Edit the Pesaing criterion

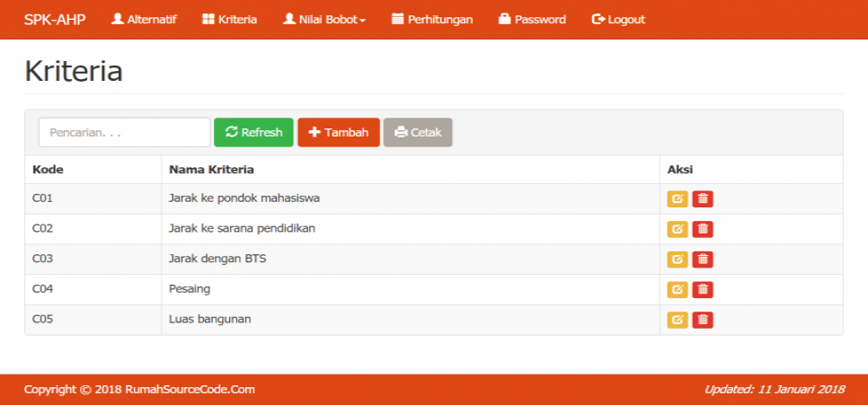pos(677,289)
